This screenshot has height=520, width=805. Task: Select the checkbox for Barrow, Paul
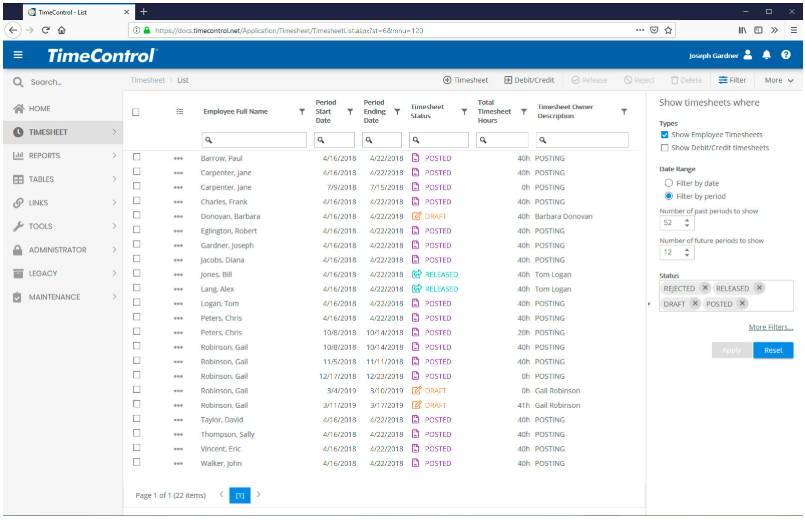(x=137, y=157)
